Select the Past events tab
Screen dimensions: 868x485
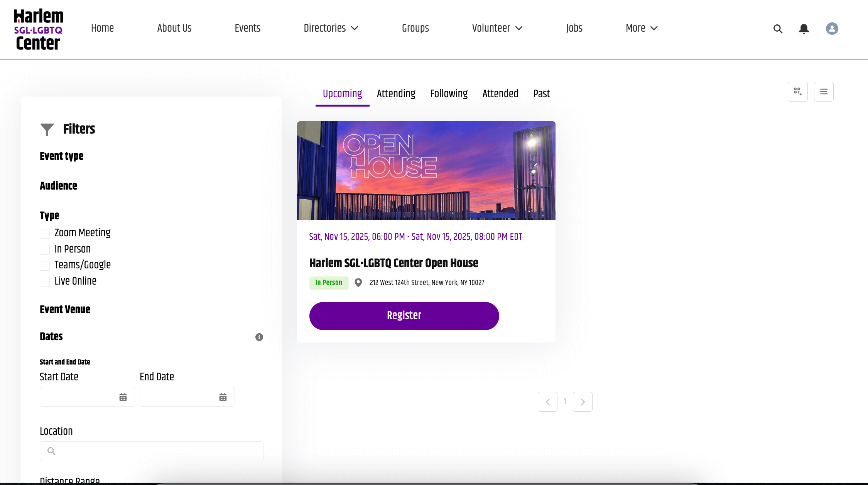541,94
